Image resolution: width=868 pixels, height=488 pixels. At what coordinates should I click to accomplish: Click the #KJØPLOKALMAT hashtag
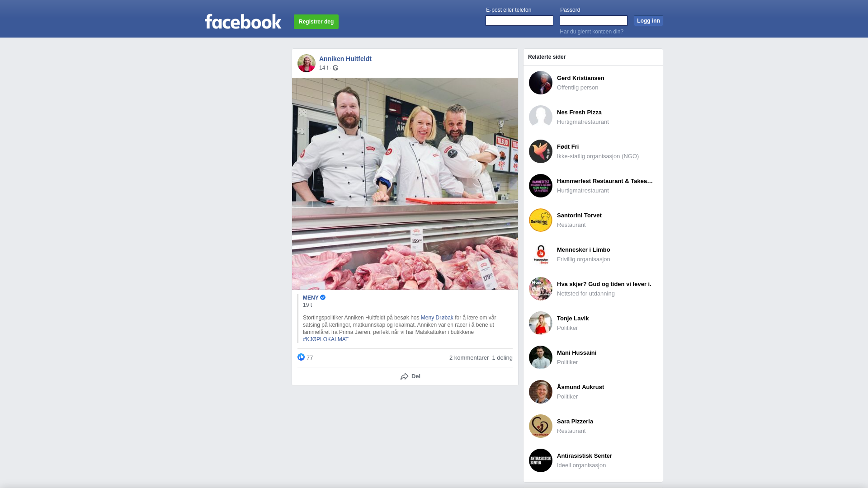(325, 339)
